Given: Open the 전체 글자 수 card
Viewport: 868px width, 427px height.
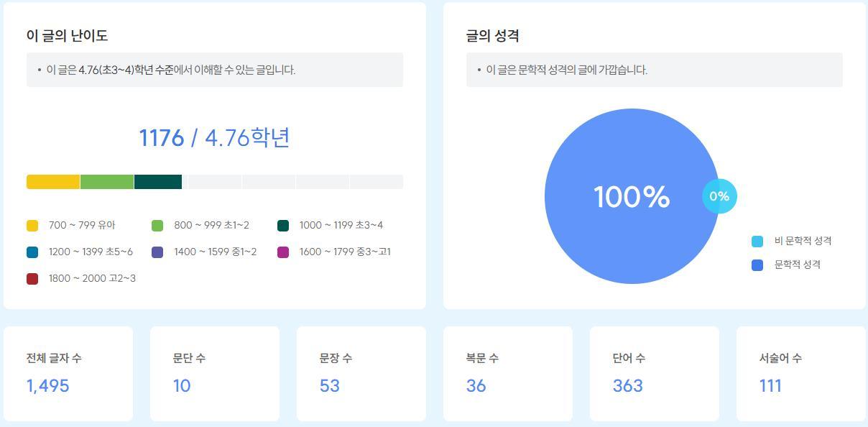Looking at the screenshot, I should (x=68, y=374).
